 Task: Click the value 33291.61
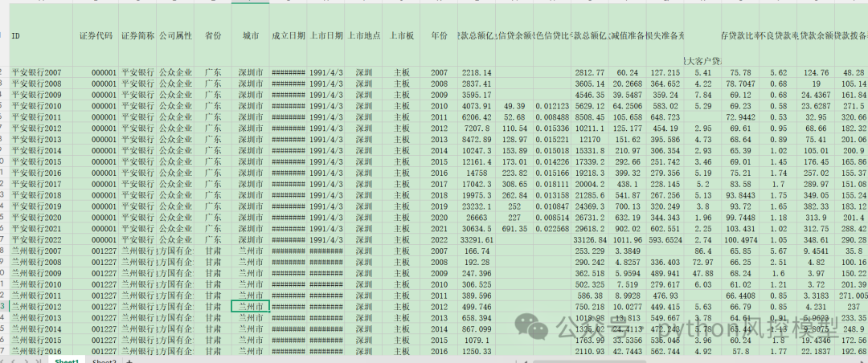click(x=477, y=239)
